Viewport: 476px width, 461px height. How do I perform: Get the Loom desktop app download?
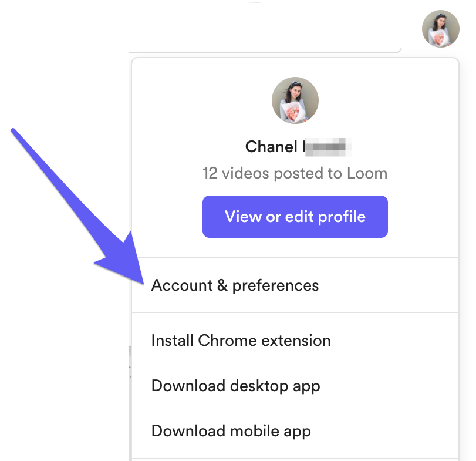click(235, 386)
